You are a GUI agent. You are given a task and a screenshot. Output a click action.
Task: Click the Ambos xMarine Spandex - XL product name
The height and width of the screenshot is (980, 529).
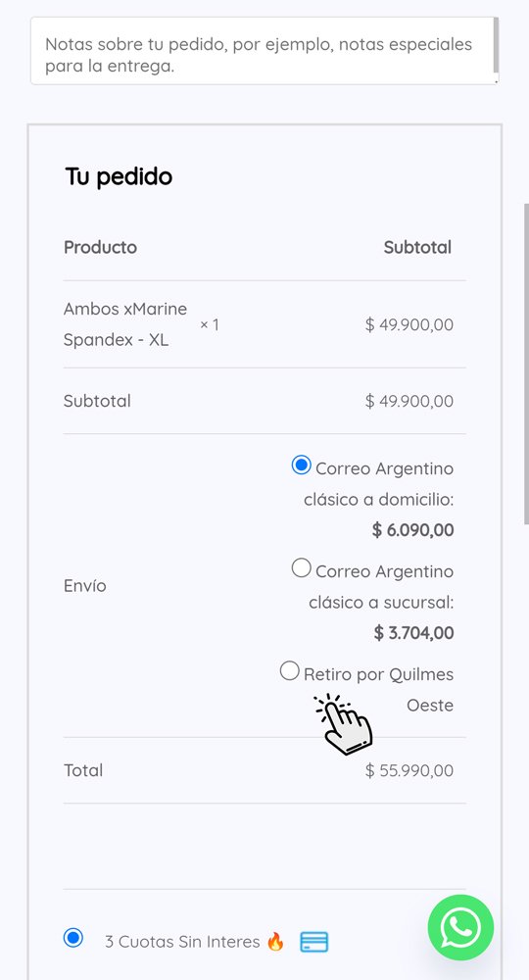pyautogui.click(x=125, y=324)
